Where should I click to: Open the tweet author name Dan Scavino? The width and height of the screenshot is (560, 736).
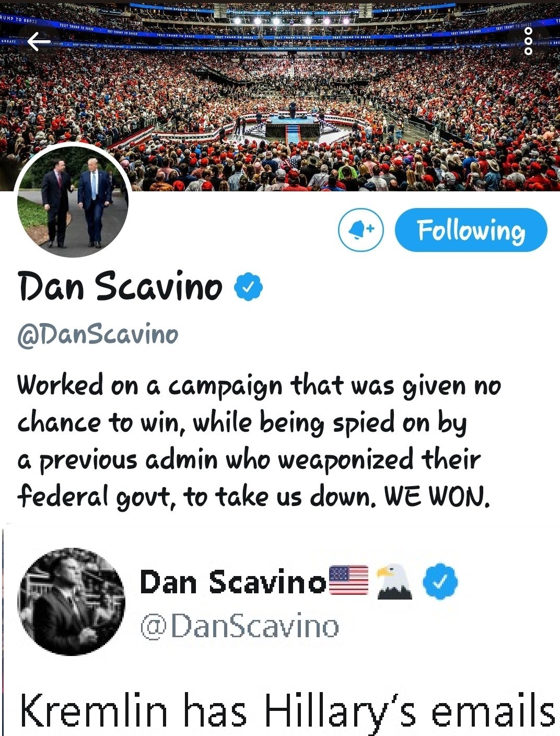[x=233, y=582]
